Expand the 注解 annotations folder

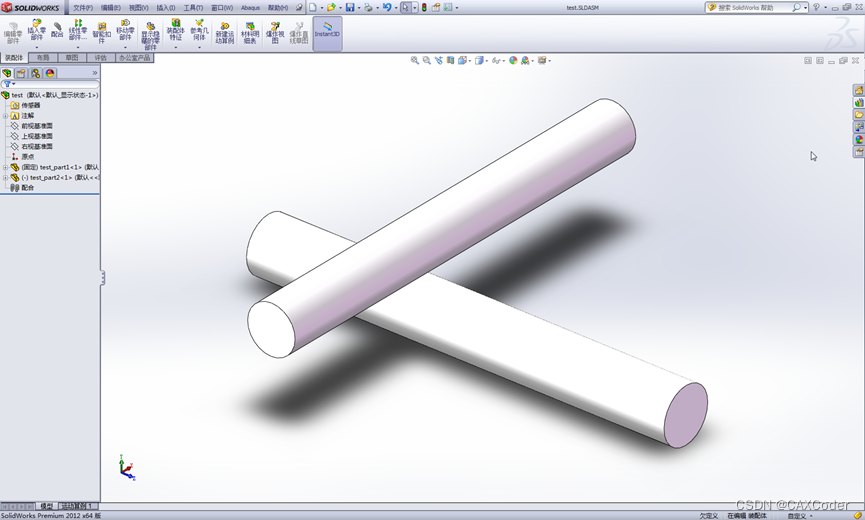tap(5, 116)
